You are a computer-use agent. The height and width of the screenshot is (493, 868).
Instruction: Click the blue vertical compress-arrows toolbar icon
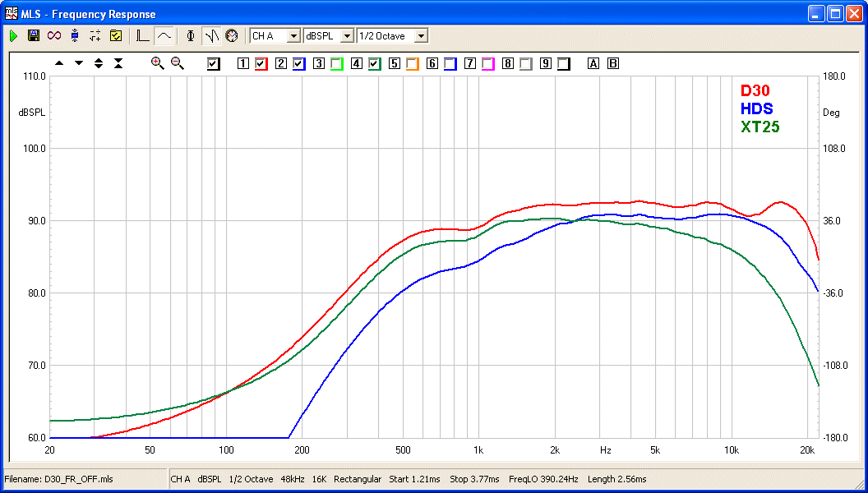[x=75, y=36]
